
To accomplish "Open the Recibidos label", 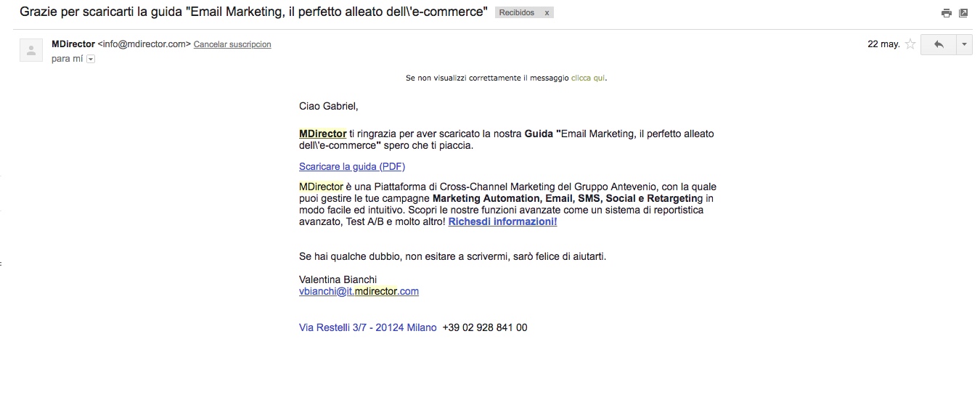I will coord(517,13).
